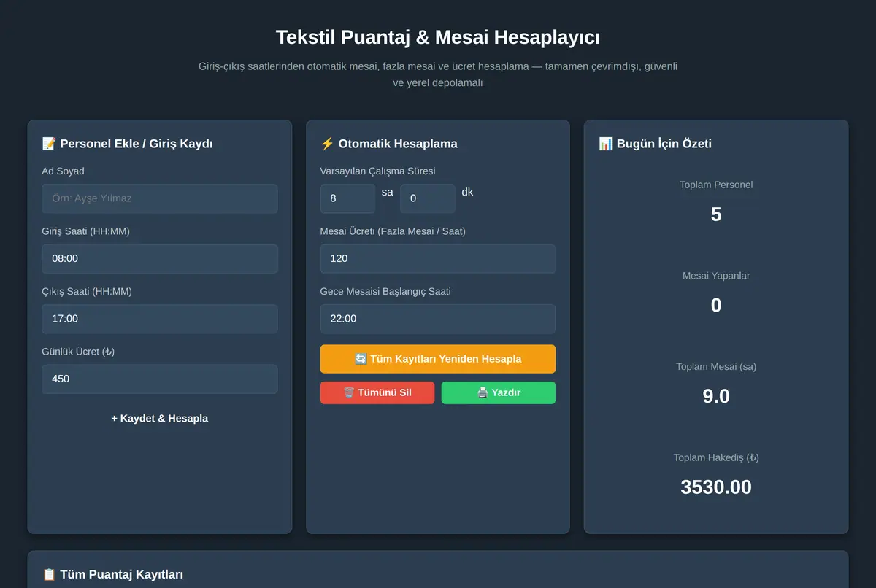Click the Çıkış Saati (HH:MM) label
This screenshot has height=588, width=876.
coord(87,291)
